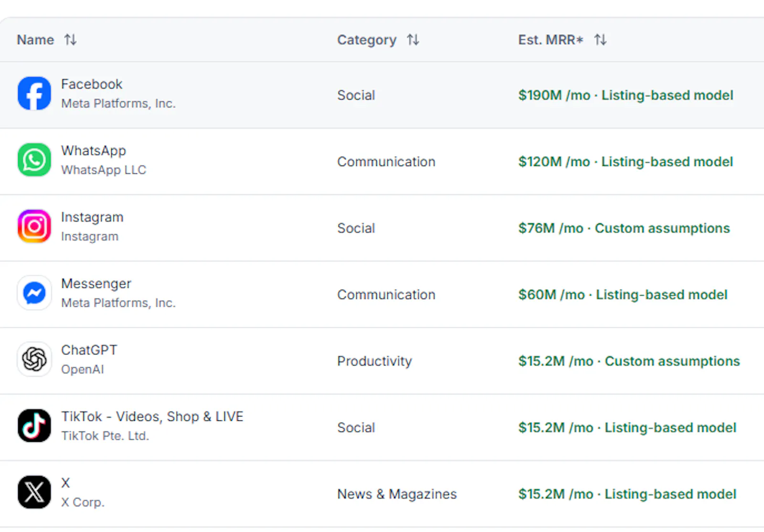Click the Name column header

35,40
